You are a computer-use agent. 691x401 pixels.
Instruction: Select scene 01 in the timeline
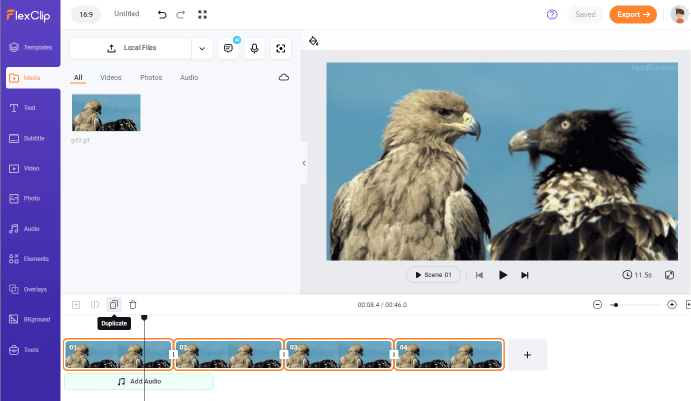(118, 355)
